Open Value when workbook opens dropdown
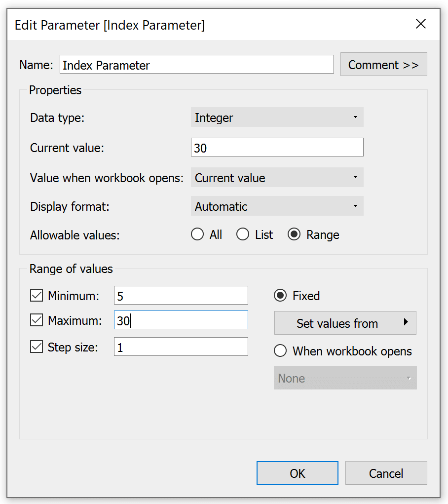This screenshot has height=504, width=448. click(x=277, y=177)
